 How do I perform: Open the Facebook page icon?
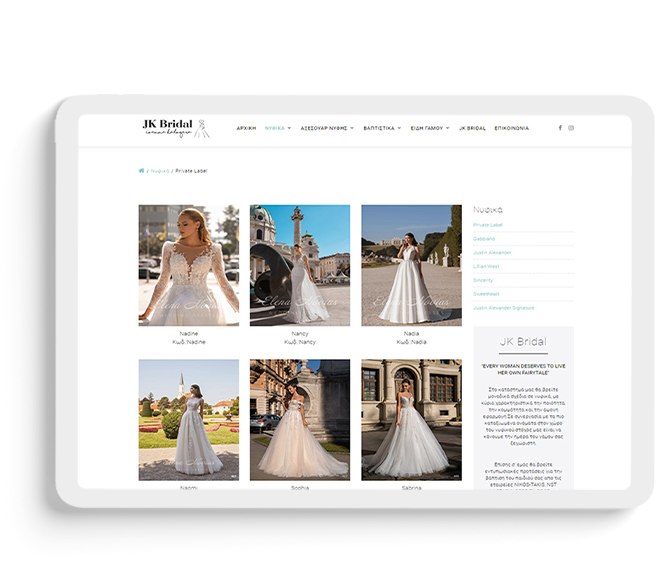pos(560,128)
